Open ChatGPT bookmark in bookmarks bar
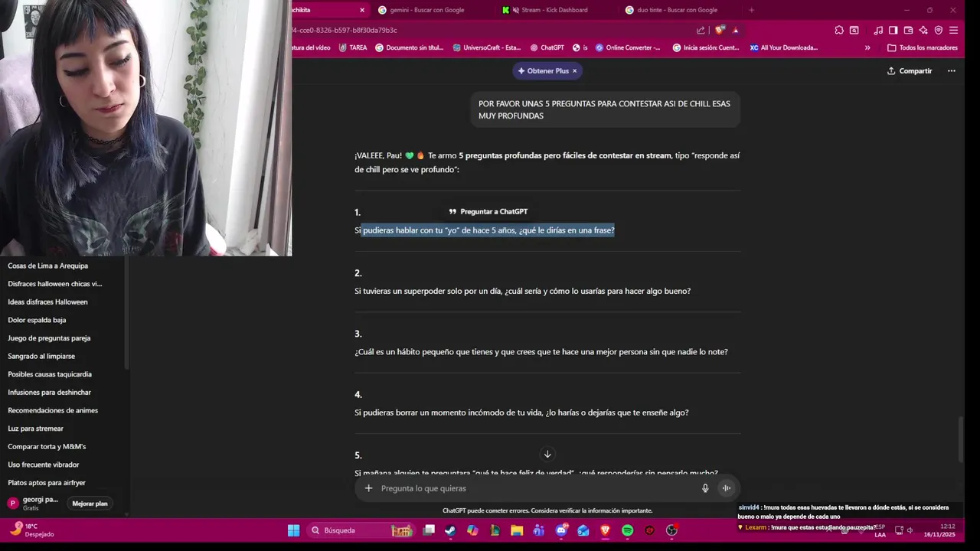The width and height of the screenshot is (980, 551). [x=547, y=47]
